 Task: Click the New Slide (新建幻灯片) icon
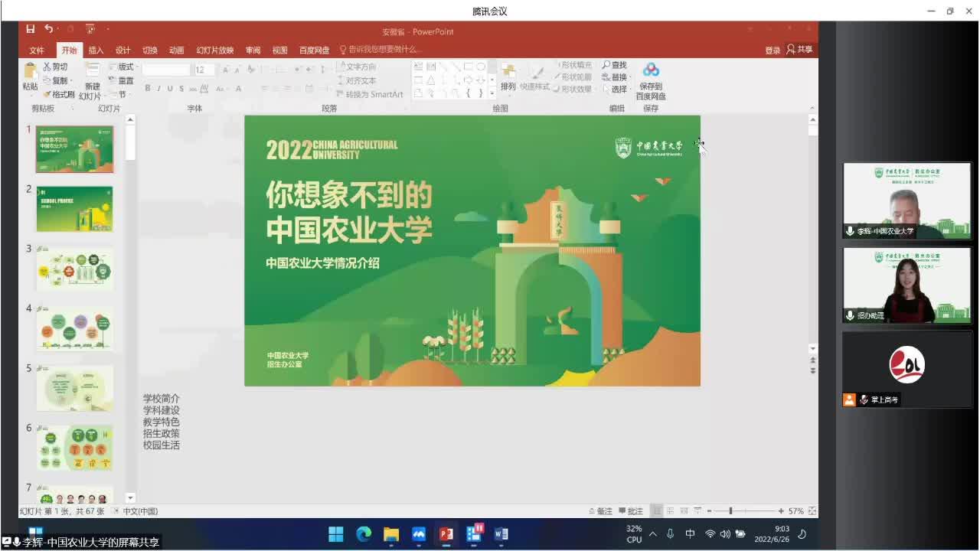click(92, 71)
